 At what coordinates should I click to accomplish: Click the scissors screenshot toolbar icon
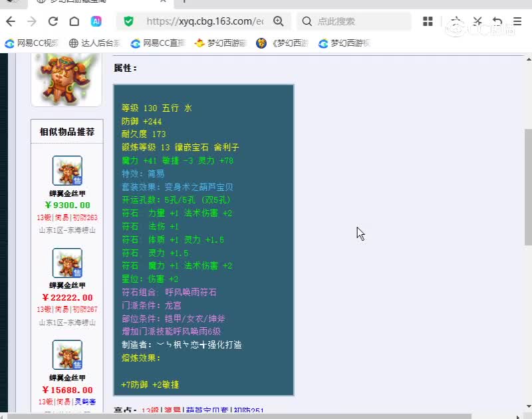click(x=477, y=21)
